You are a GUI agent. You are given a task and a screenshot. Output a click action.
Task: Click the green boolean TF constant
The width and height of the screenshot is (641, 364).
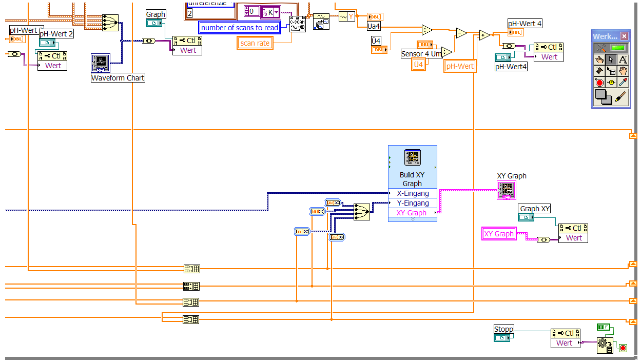[x=604, y=327]
